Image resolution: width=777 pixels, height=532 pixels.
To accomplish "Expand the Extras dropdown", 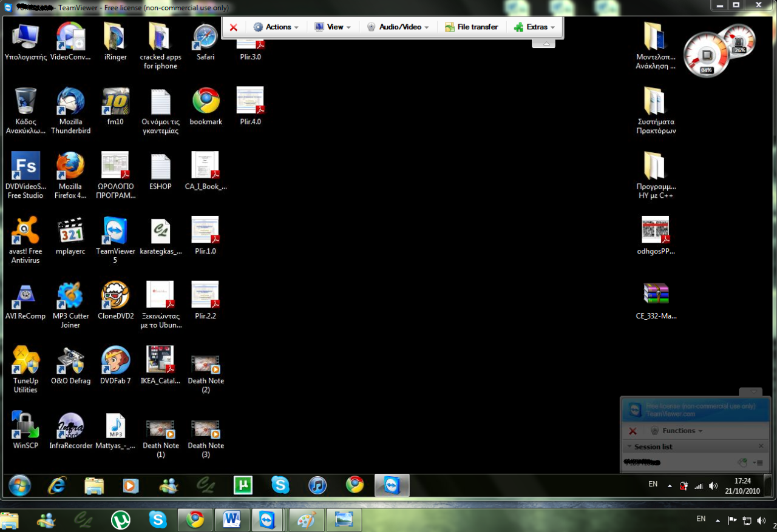I will coord(534,27).
